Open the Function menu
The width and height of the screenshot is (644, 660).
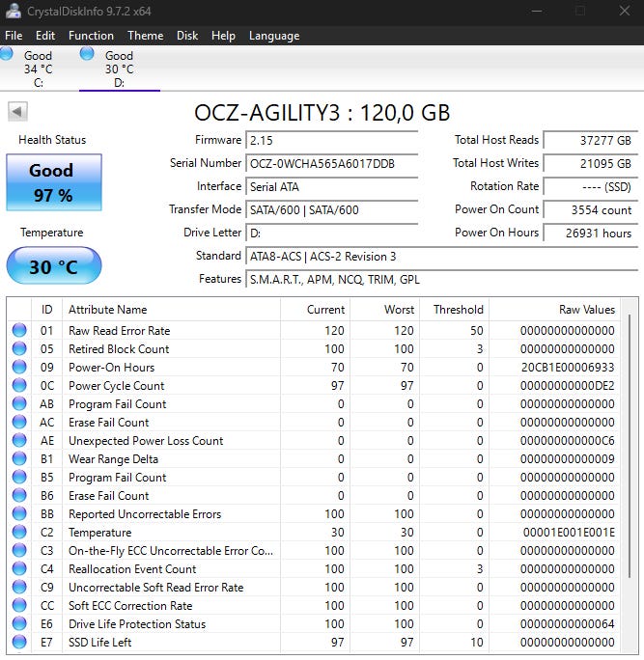[x=91, y=36]
